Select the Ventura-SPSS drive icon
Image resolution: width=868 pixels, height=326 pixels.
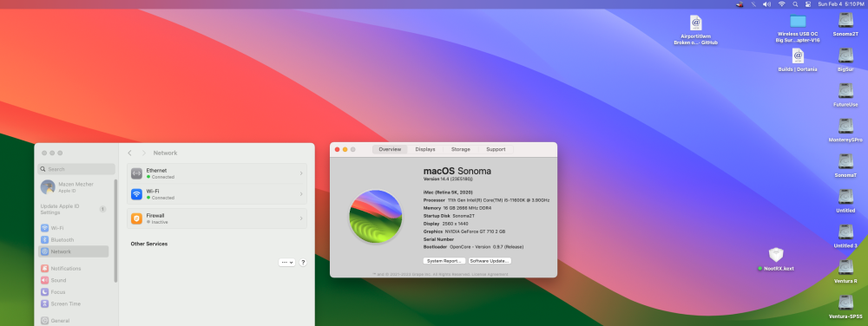tap(845, 303)
